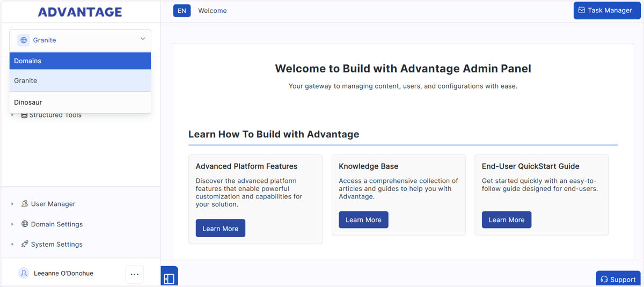Open the Task Manager
Image resolution: width=644 pixels, height=287 pixels.
click(607, 10)
